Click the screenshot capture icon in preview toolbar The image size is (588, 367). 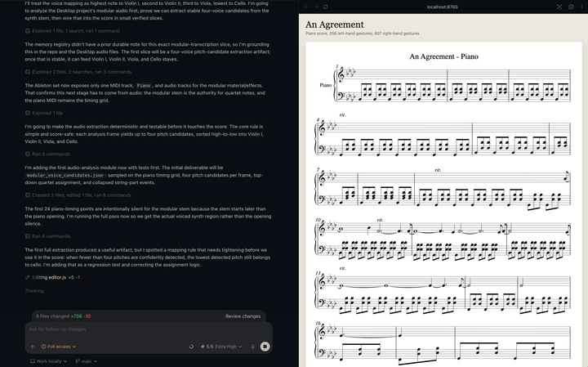click(x=559, y=7)
